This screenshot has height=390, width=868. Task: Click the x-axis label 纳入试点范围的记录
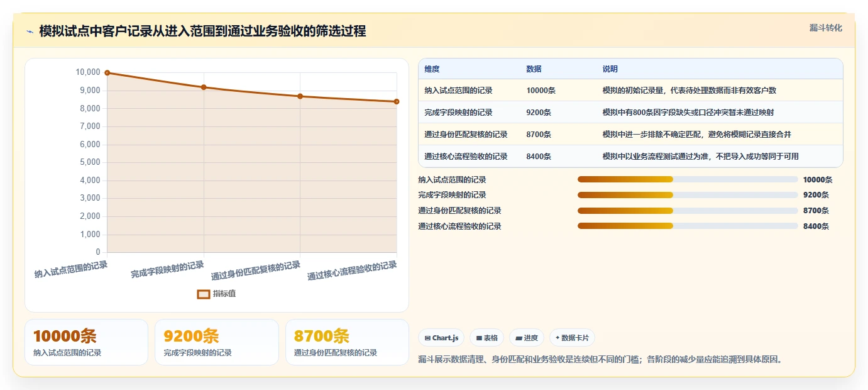(x=71, y=269)
